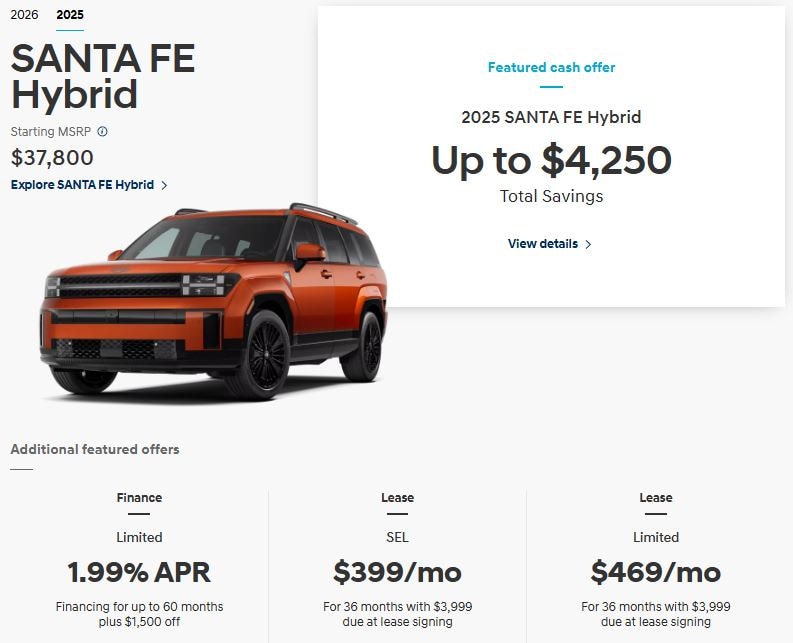Select the 1.99% APR finance offer
793x643 pixels.
click(139, 572)
